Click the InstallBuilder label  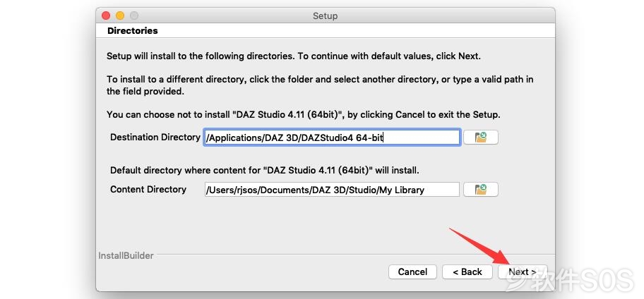click(126, 255)
